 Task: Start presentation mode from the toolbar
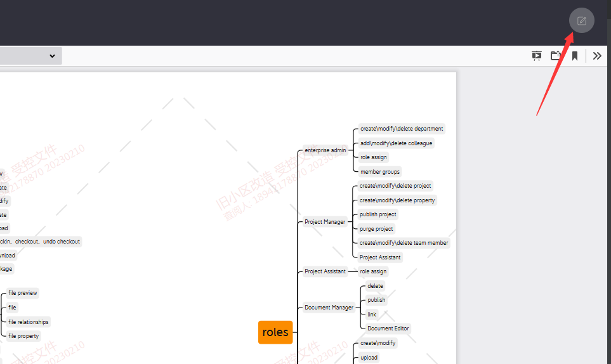537,56
